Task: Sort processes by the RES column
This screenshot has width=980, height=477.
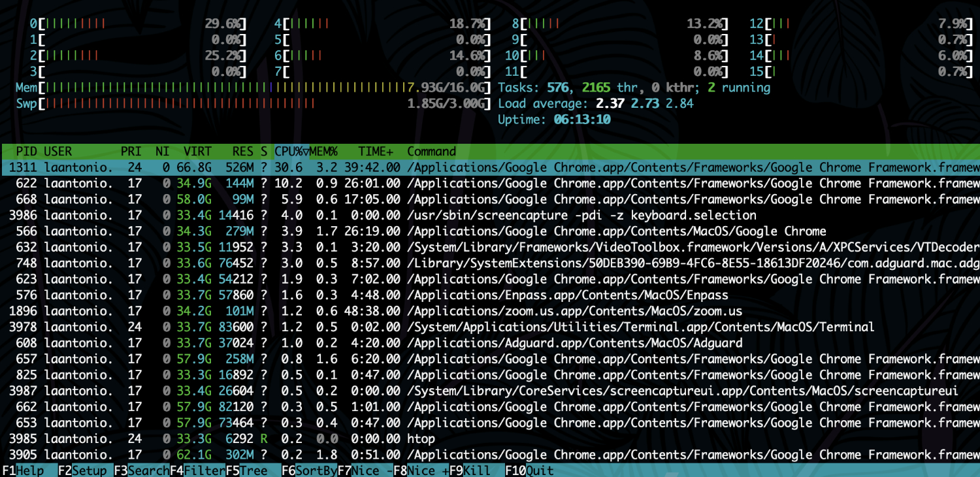Action: point(242,152)
